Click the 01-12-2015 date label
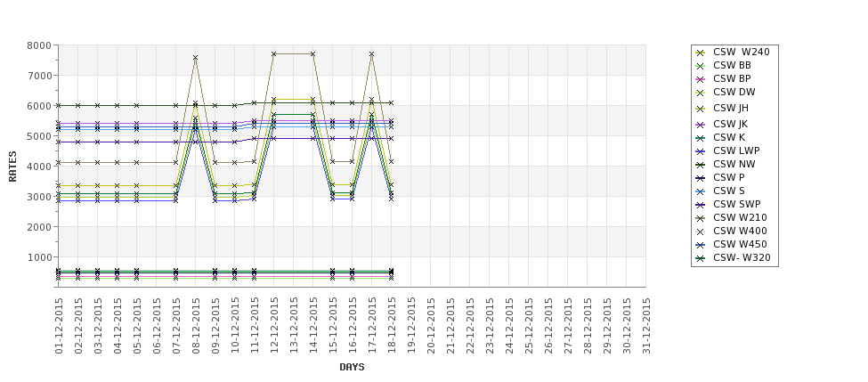Screen dimensions: 868x382 coord(59,326)
